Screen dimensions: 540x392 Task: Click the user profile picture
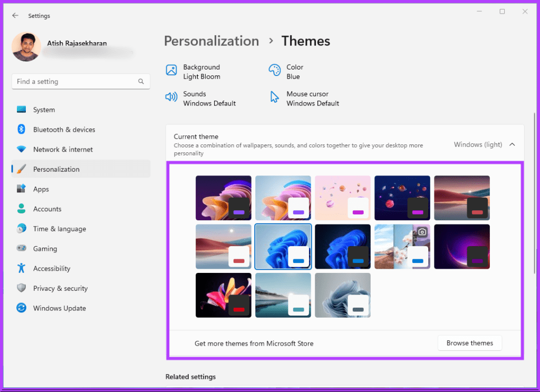26,47
